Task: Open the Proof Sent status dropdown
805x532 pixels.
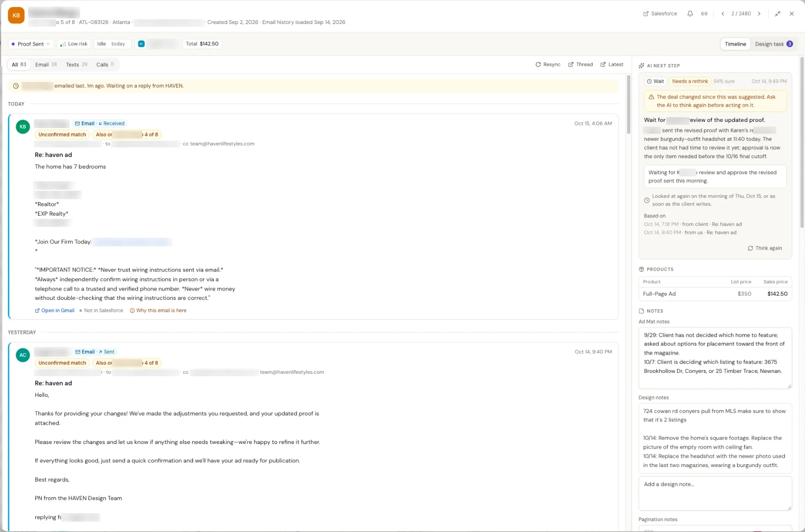Action: (x=31, y=44)
